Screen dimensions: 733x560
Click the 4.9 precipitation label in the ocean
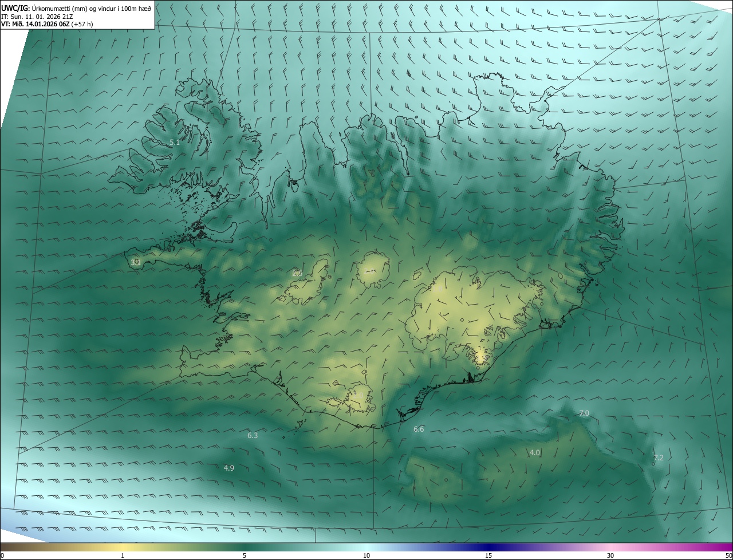(x=228, y=468)
